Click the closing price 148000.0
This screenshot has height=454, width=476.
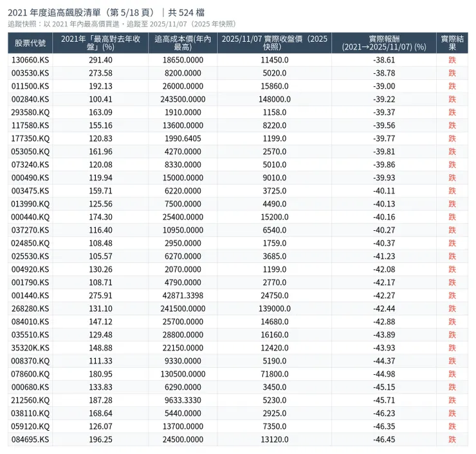pyautogui.click(x=275, y=99)
